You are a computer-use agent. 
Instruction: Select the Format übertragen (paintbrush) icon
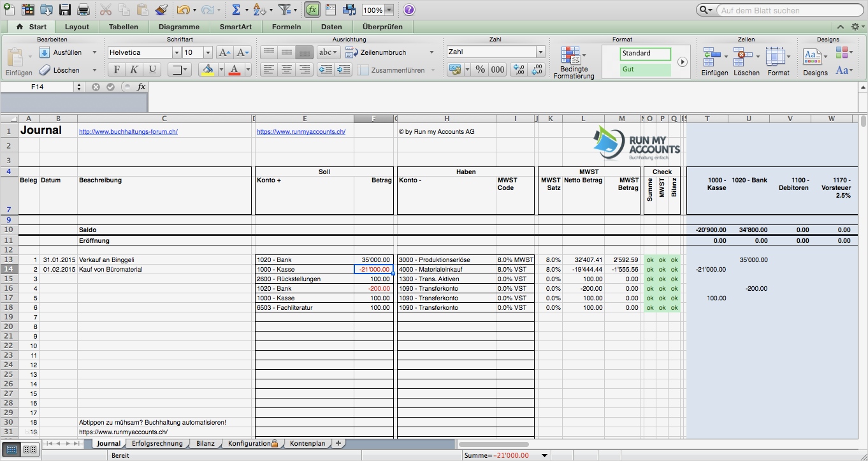(161, 10)
